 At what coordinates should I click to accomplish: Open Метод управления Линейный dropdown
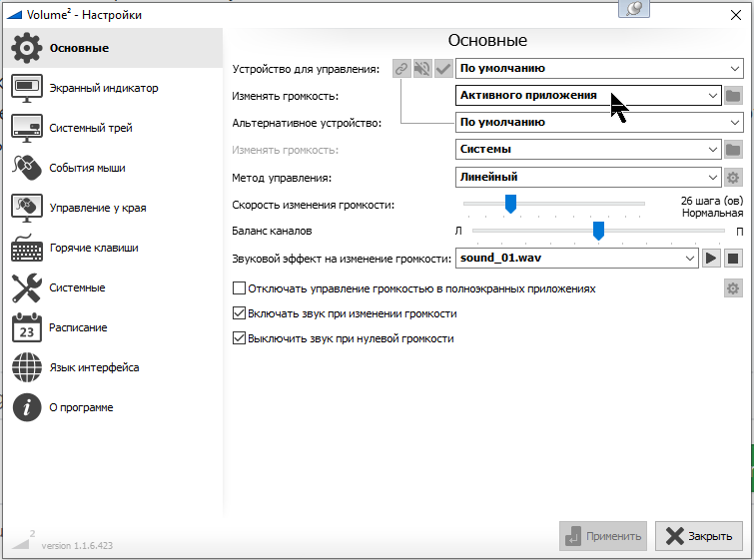click(588, 178)
